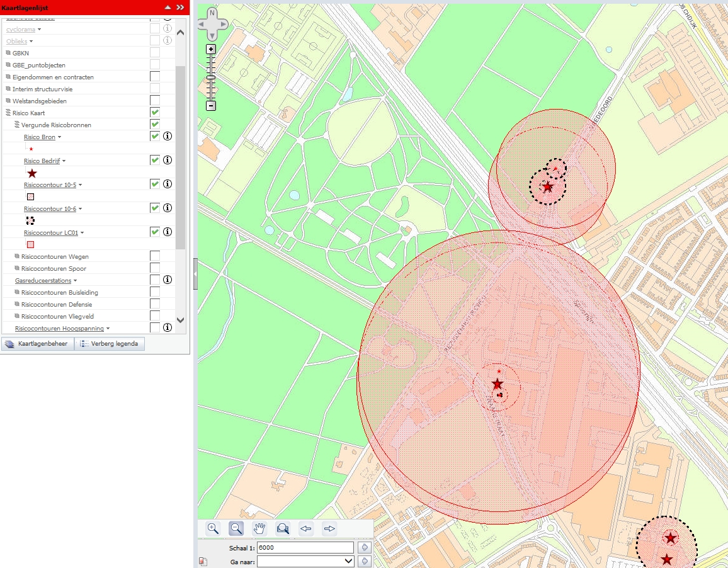Expand the Risicocontouren Defensie group
This screenshot has width=728, height=568.
[x=17, y=304]
